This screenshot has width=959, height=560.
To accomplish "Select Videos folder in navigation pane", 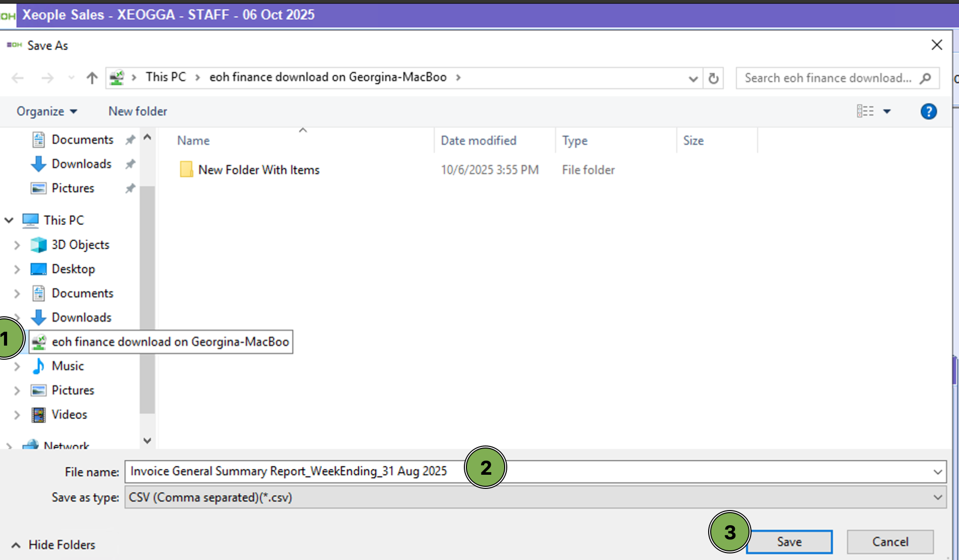I will 69,414.
